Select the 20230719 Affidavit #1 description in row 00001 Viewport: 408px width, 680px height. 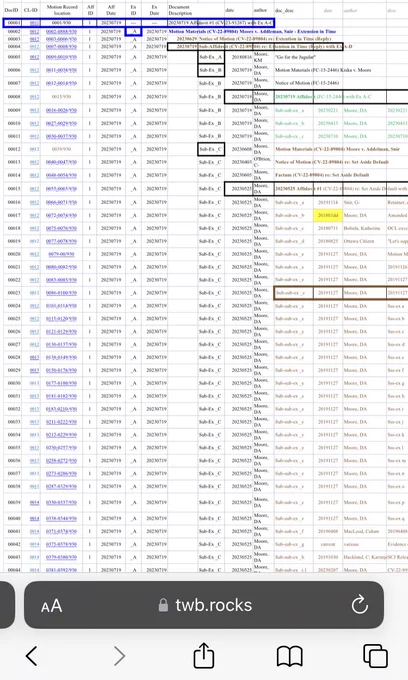tap(220, 23)
